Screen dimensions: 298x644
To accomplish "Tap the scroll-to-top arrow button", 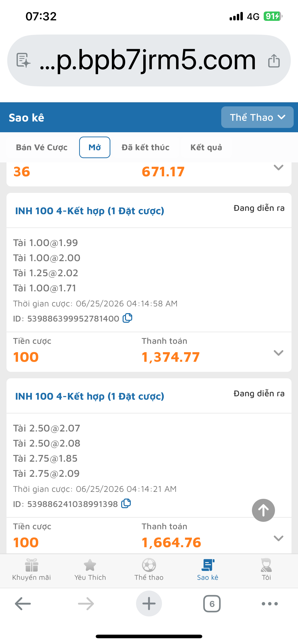I will (x=263, y=510).
